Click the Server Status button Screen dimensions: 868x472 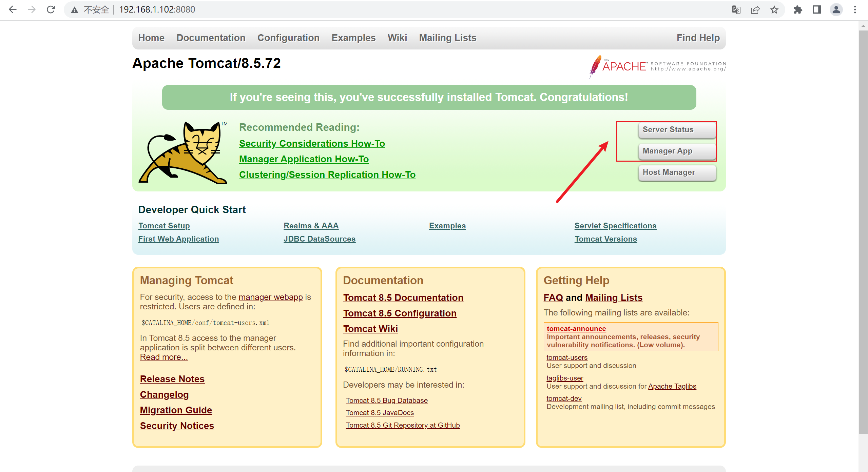(677, 130)
